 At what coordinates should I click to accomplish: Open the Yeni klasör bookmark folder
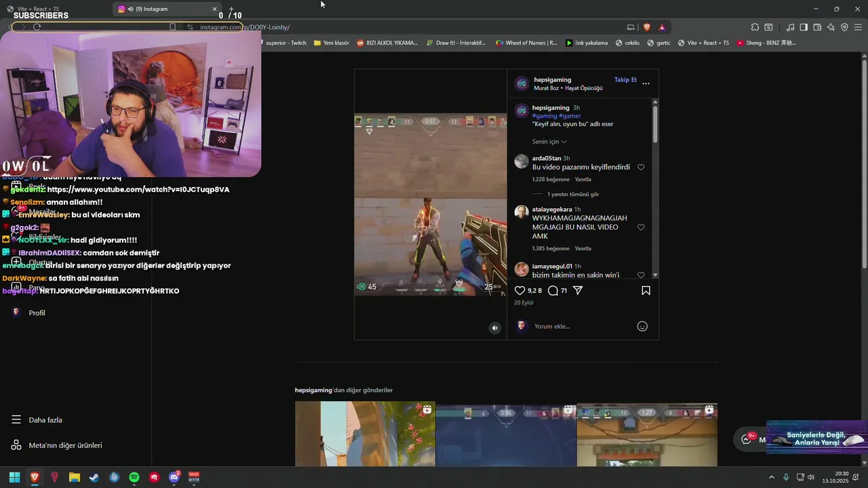[x=332, y=43]
